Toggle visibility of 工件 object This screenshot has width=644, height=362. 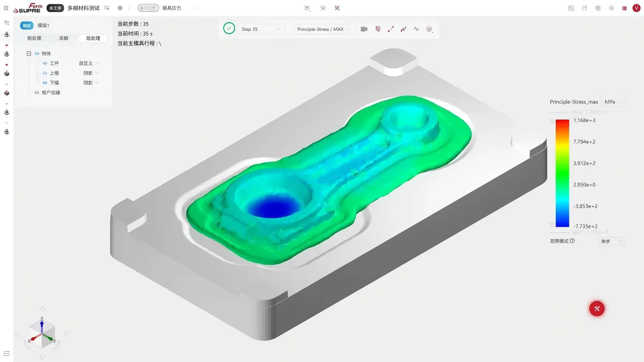pos(45,63)
